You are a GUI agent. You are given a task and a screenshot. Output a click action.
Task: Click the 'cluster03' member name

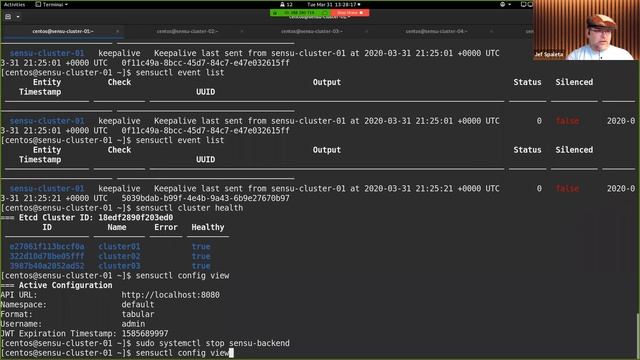pyautogui.click(x=119, y=266)
